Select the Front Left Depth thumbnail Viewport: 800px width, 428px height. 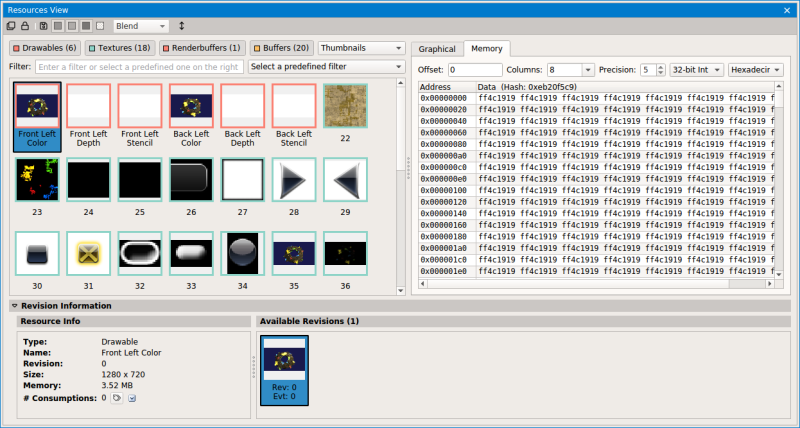pos(88,116)
